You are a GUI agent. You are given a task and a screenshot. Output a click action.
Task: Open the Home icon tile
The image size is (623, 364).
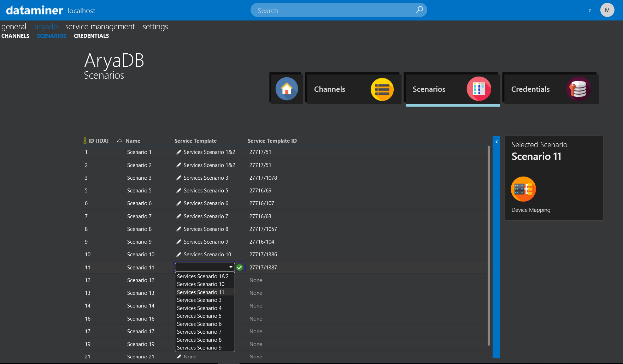coord(287,89)
